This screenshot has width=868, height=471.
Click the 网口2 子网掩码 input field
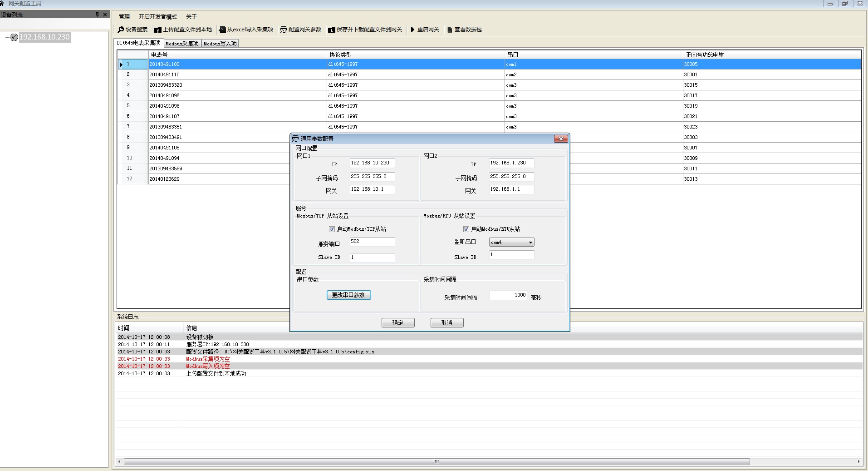point(511,177)
